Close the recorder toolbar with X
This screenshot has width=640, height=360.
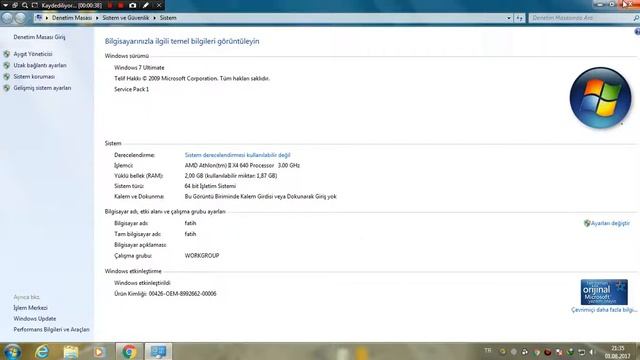pos(159,5)
